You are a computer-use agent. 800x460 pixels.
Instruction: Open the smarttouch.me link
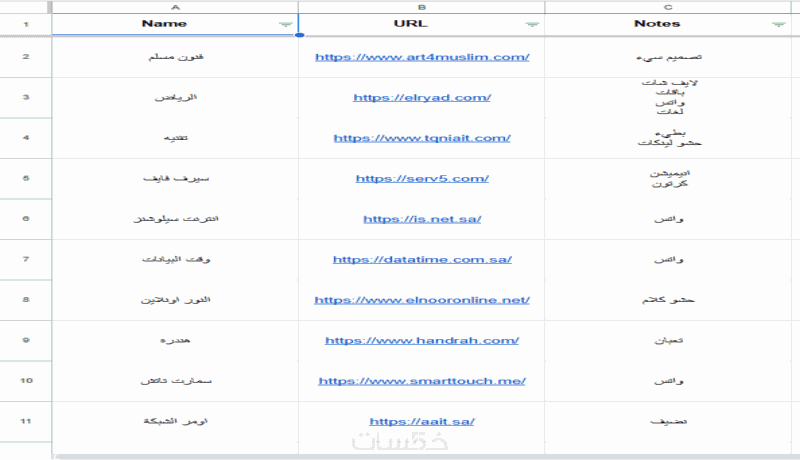[422, 381]
